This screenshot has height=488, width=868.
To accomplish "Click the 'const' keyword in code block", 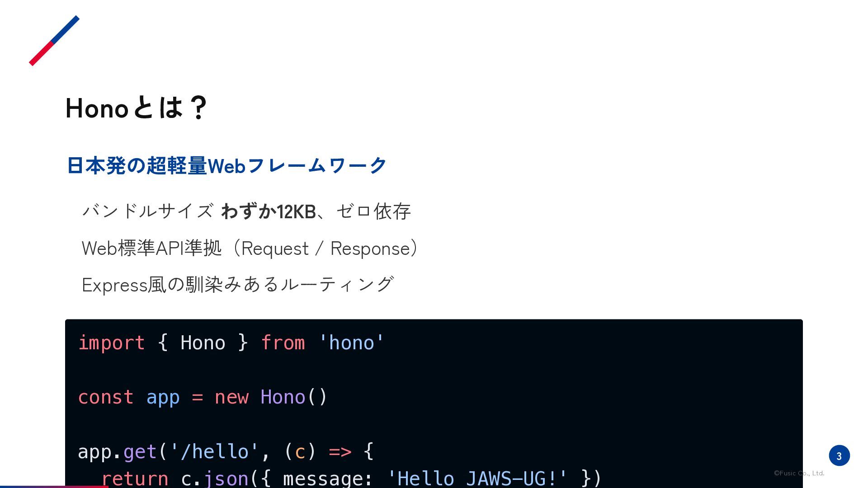I will (106, 397).
